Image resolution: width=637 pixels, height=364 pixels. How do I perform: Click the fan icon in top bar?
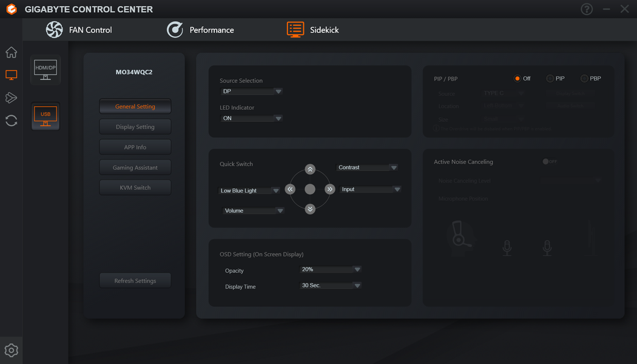click(x=54, y=30)
